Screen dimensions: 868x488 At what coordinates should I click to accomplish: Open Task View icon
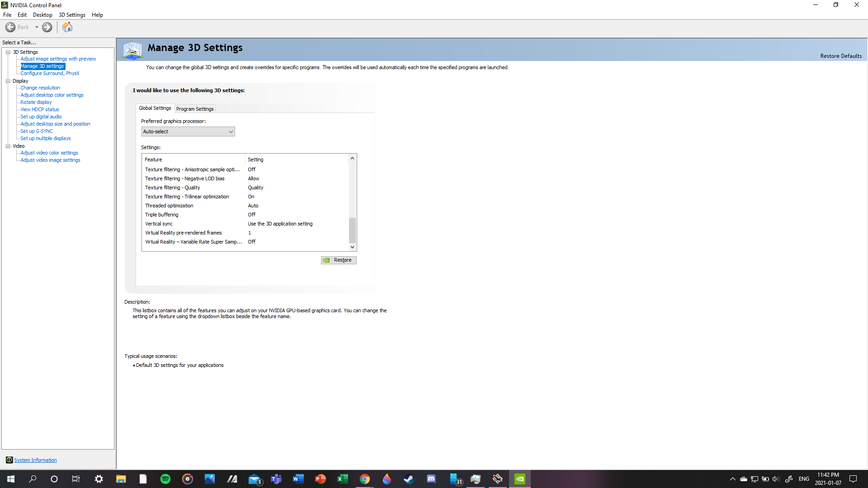pos(76,479)
